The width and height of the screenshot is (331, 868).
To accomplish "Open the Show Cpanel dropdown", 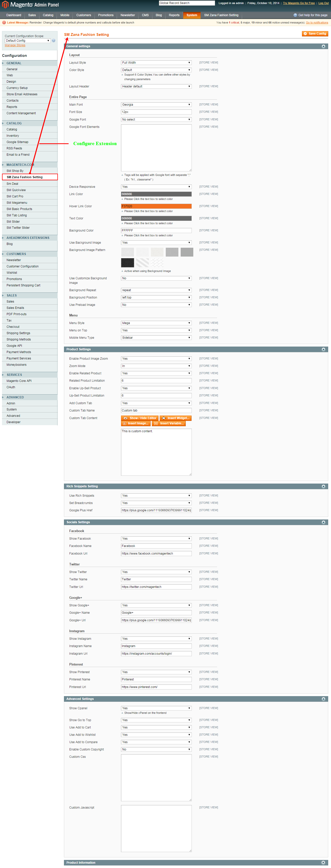I will tap(156, 708).
